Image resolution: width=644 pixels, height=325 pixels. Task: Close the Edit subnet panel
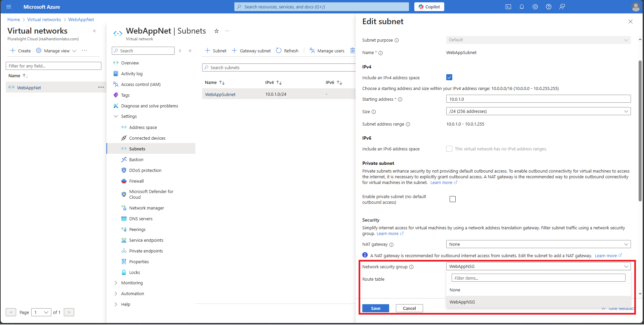click(x=631, y=21)
